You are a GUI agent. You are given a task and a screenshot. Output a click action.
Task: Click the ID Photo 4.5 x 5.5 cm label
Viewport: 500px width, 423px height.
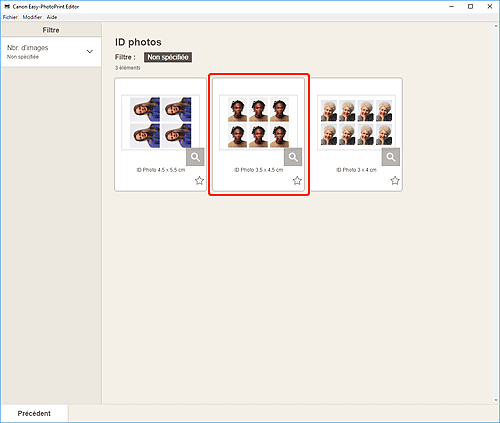(x=161, y=170)
